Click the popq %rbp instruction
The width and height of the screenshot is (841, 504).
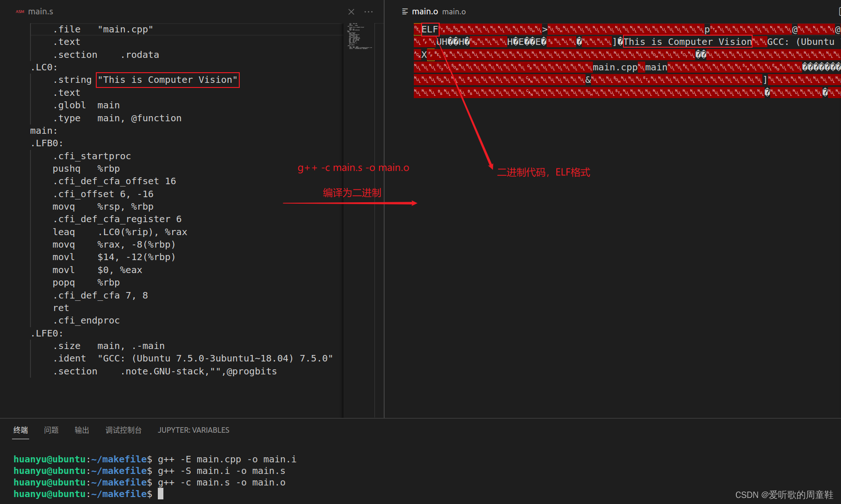pos(86,282)
